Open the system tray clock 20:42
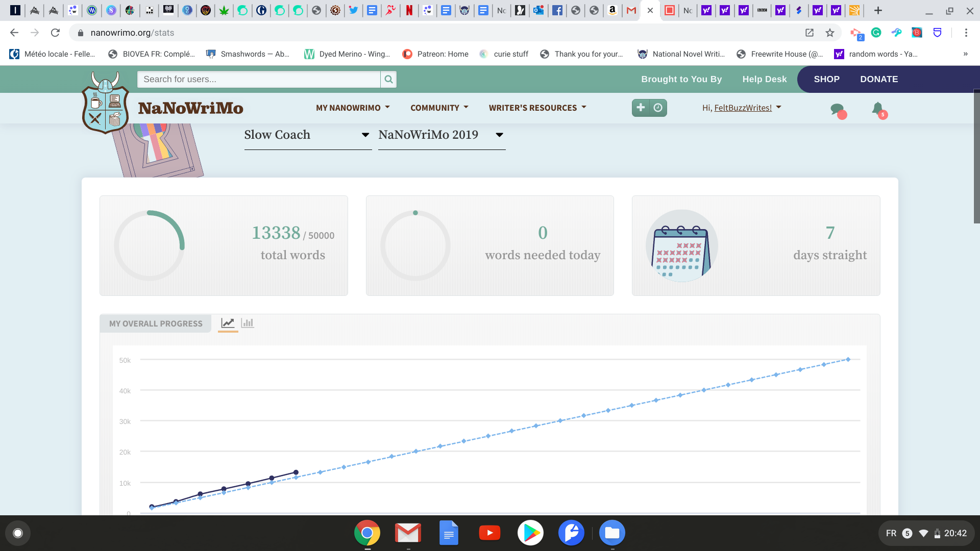 [x=955, y=533]
